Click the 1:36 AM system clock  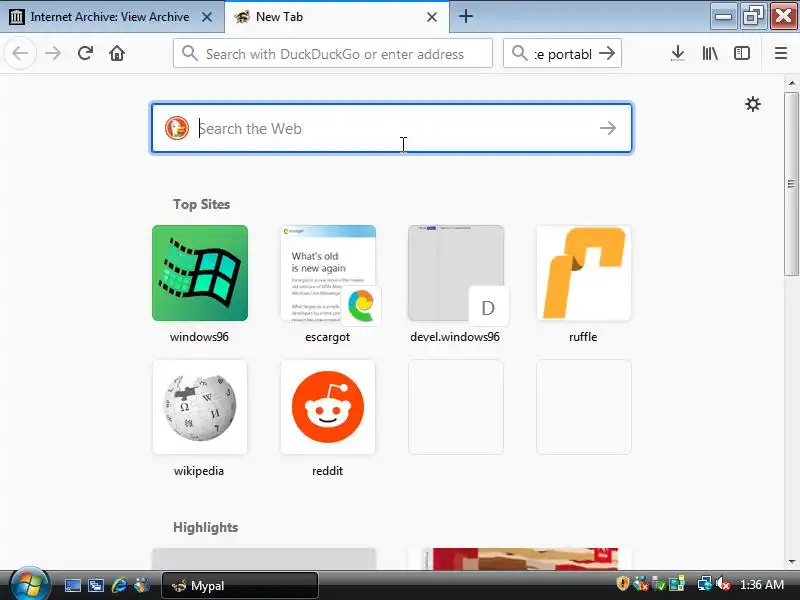tap(762, 584)
